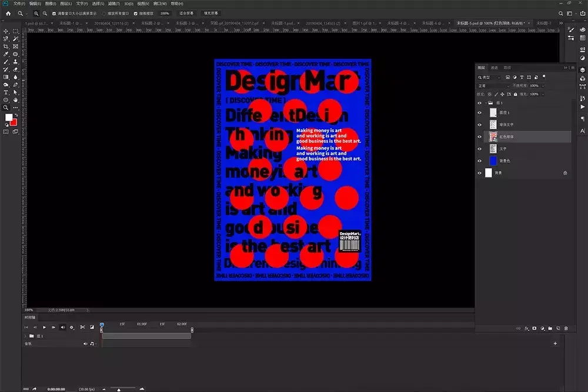This screenshot has width=588, height=392.
Task: Click the 填充屏幕 fill screen button
Action: [210, 12]
